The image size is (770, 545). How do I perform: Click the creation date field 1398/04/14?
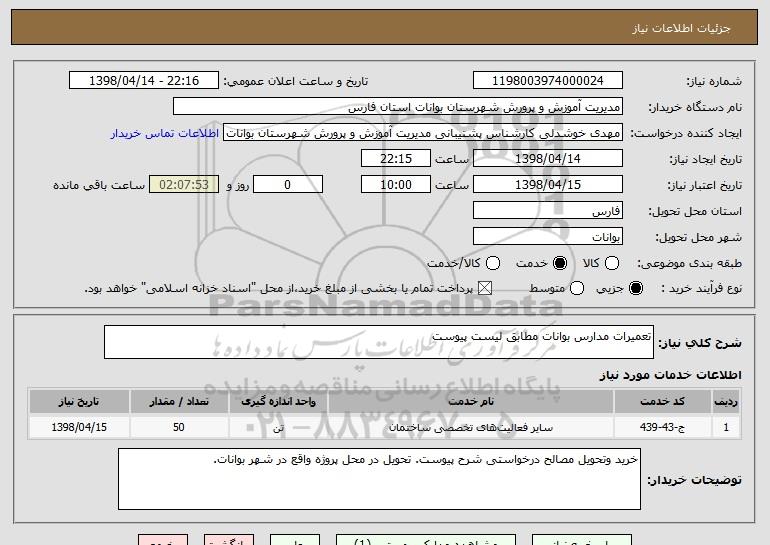coord(548,159)
